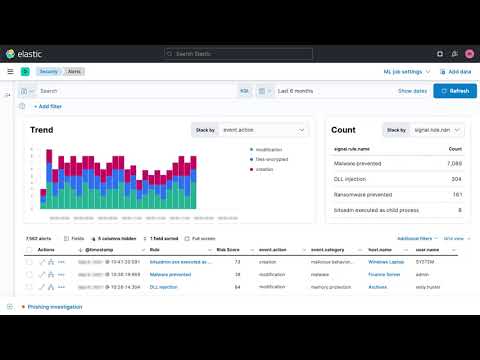Click the Elastic logo
This screenshot has height=360, width=480.
tap(24, 54)
